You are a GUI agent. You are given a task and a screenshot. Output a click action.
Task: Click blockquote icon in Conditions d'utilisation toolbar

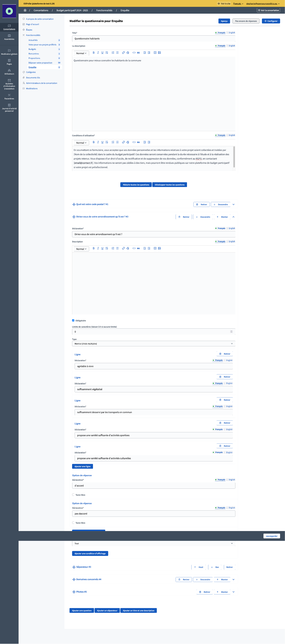coord(138,142)
